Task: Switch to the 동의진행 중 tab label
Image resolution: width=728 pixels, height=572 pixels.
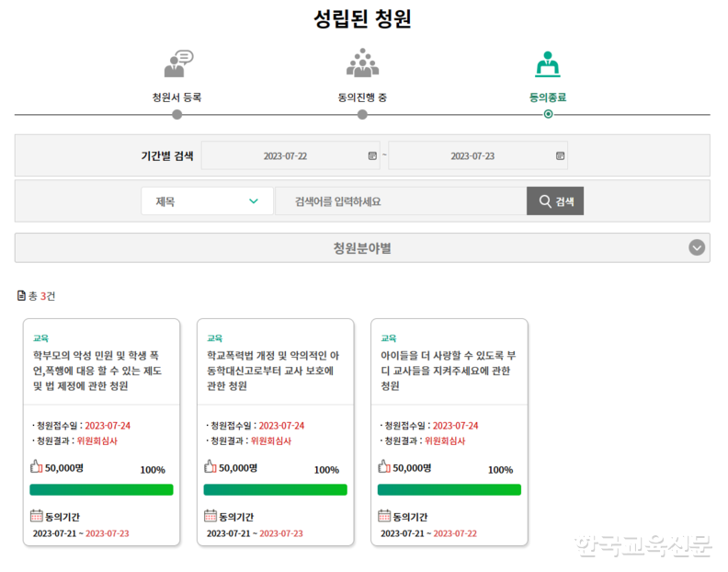Action: click(x=362, y=97)
